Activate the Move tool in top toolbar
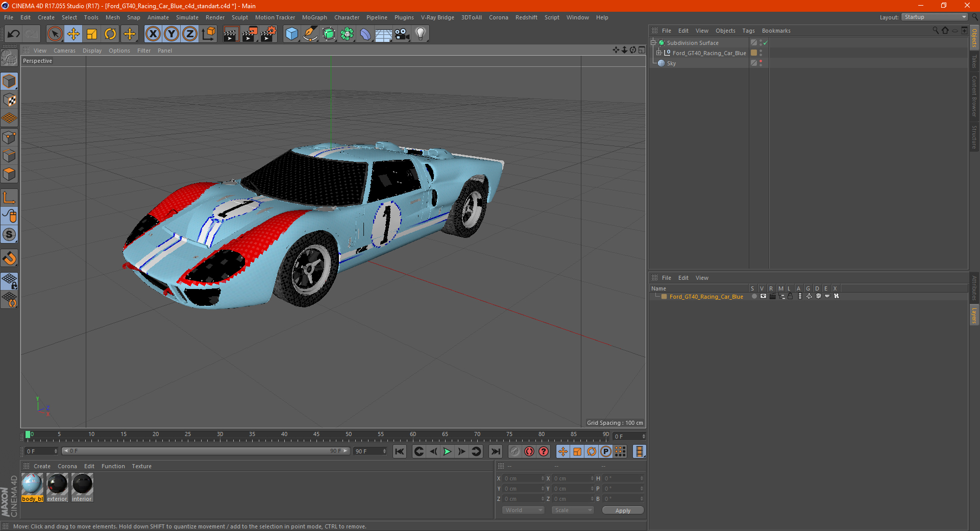 (73, 34)
